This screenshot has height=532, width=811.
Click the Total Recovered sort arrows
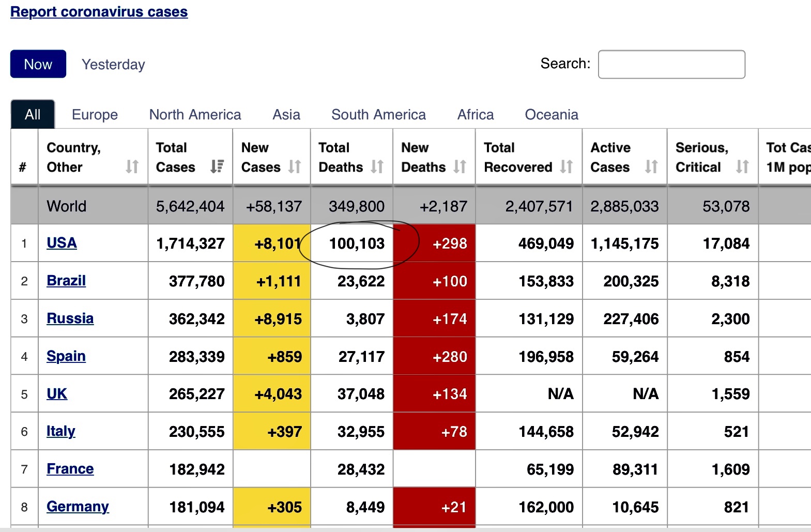pos(567,166)
